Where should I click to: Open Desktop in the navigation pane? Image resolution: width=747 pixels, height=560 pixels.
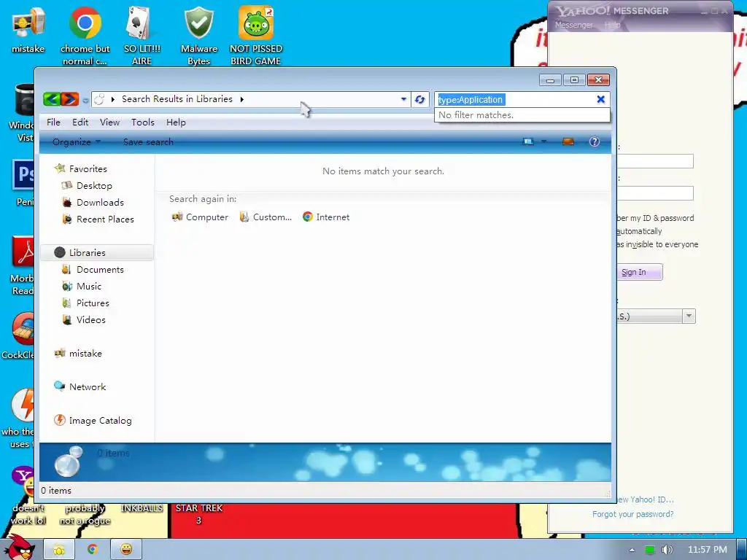tap(94, 186)
